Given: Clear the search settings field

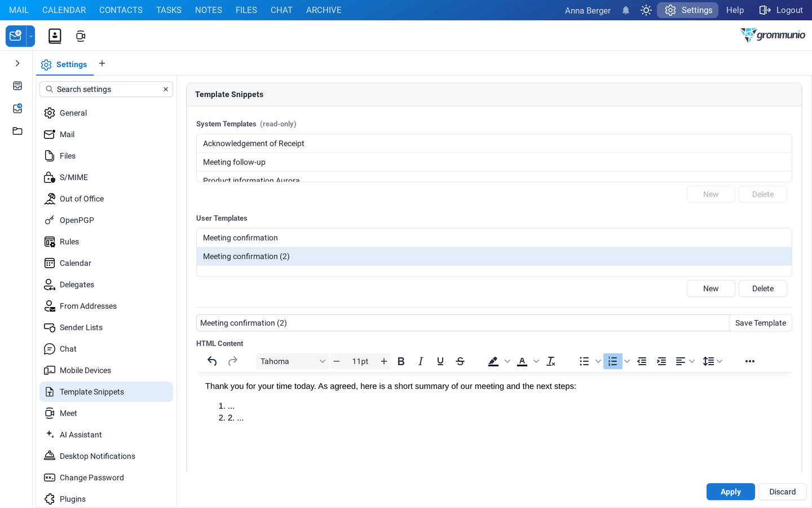Looking at the screenshot, I should click(166, 89).
